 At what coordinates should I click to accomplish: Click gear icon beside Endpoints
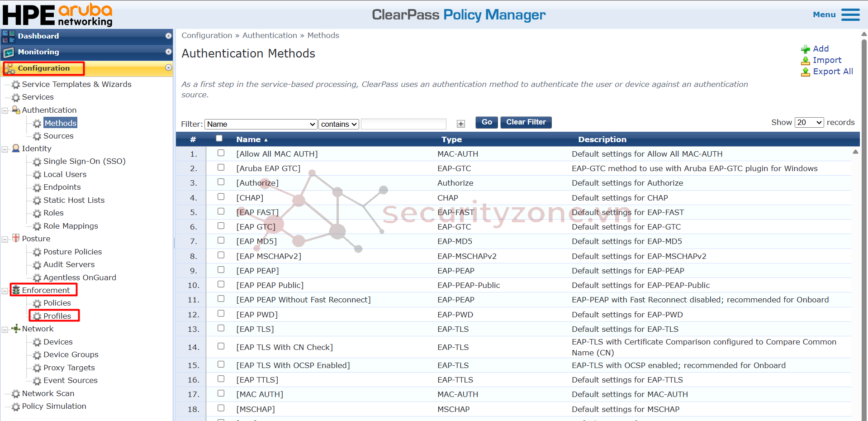(x=37, y=187)
